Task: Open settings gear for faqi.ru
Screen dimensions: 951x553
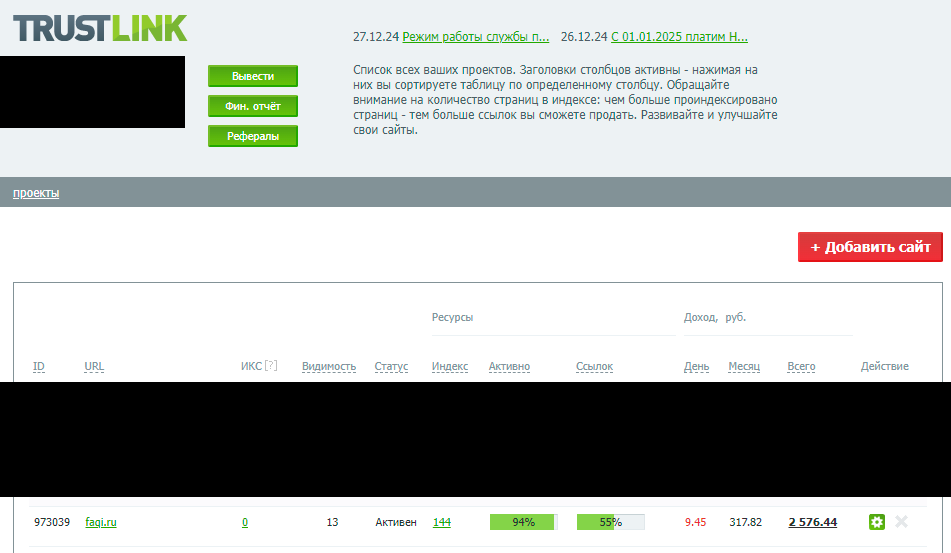Action: (x=876, y=522)
